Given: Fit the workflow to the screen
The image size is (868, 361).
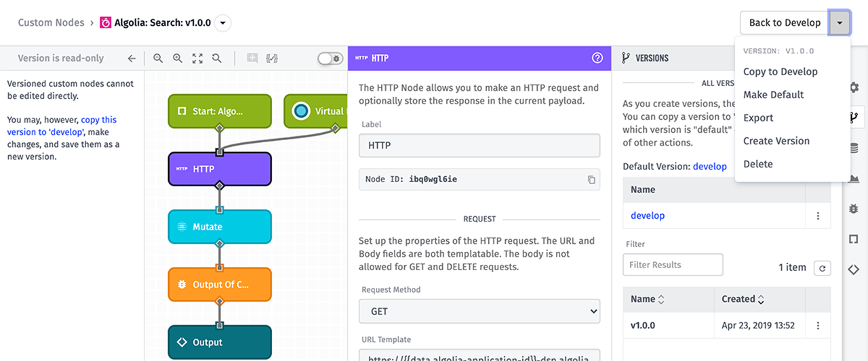Looking at the screenshot, I should click(197, 58).
